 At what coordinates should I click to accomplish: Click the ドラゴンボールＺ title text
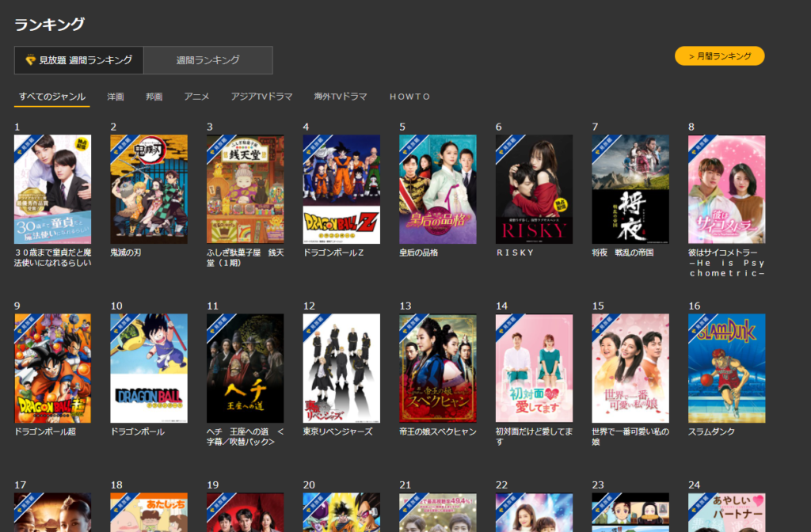point(333,253)
